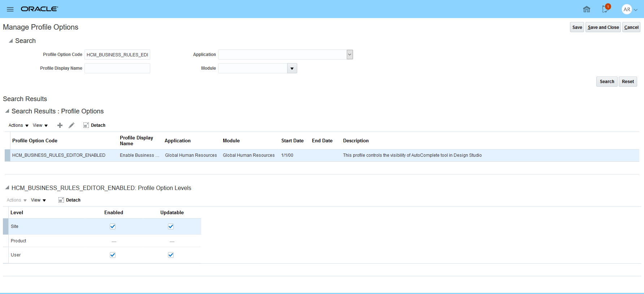Sort by Profile Display Name column header
This screenshot has height=294, width=644.
(137, 141)
